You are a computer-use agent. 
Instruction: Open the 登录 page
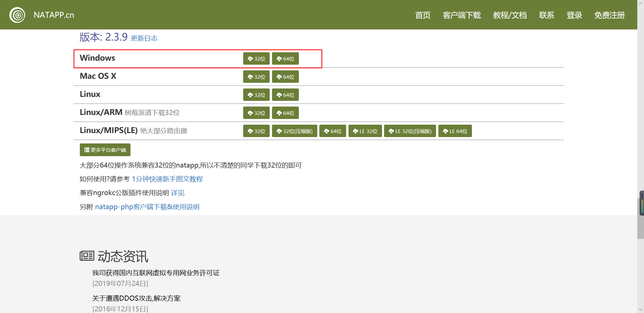pos(574,15)
